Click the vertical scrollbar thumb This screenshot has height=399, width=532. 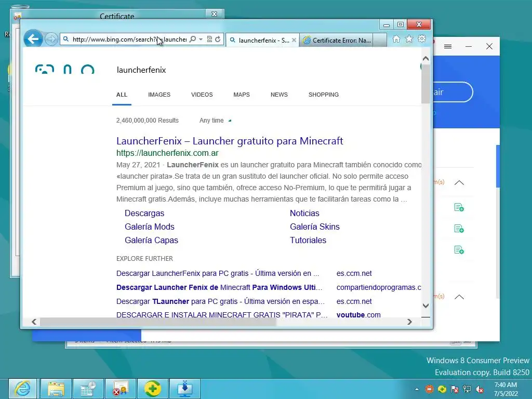(426, 84)
